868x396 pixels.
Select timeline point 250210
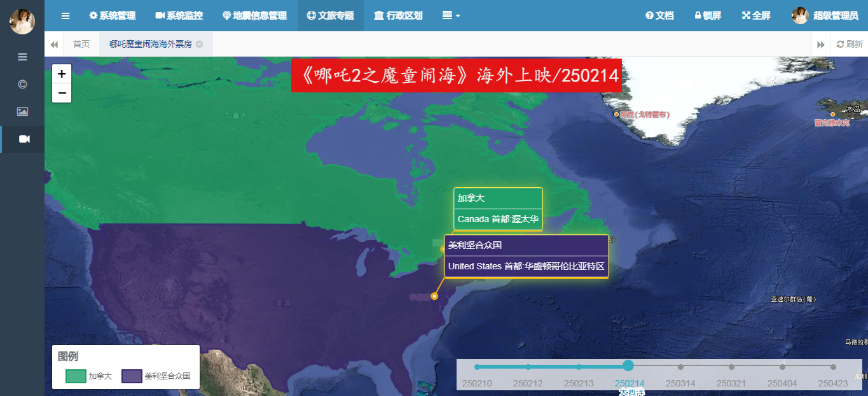coord(477,367)
